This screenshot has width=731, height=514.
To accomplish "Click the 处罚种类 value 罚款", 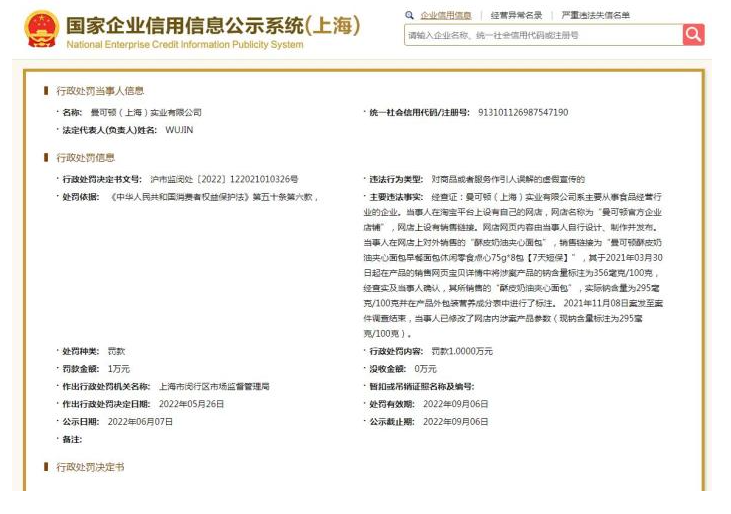I will click(116, 351).
